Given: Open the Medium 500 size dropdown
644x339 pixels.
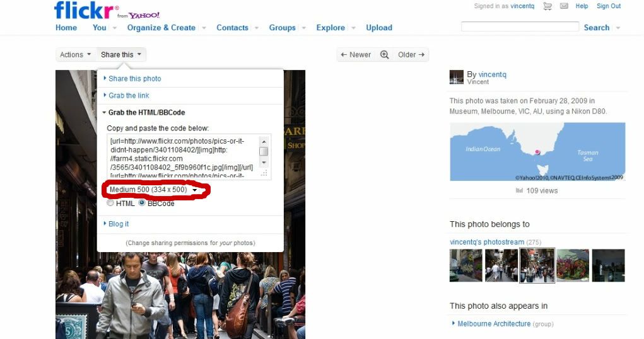Looking at the screenshot, I should [153, 190].
